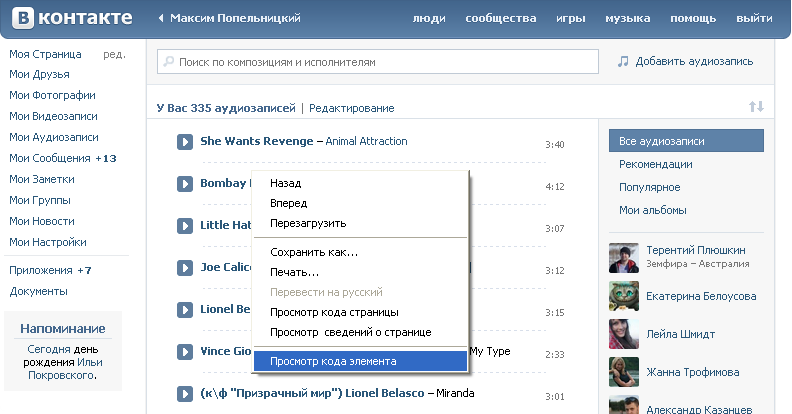Play the Lionel Belasco – Miranda track
This screenshot has height=414, width=792.
click(185, 394)
